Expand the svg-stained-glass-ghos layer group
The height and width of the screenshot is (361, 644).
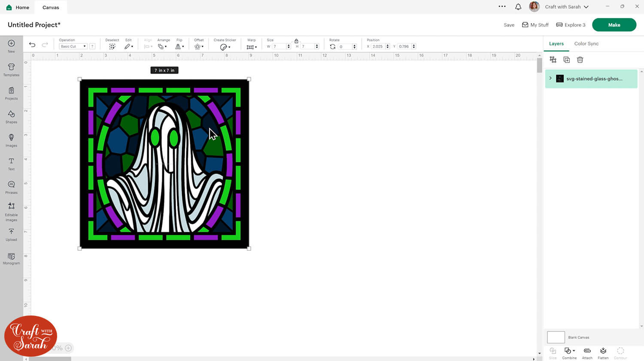(550, 79)
